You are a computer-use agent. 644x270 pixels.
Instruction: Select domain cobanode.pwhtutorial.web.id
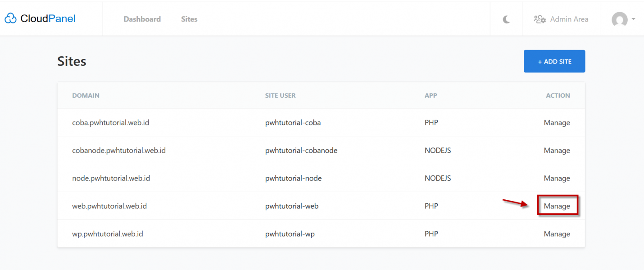click(x=119, y=150)
